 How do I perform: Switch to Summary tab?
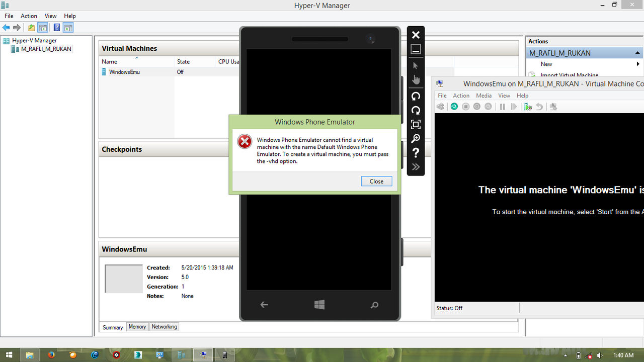click(x=113, y=327)
